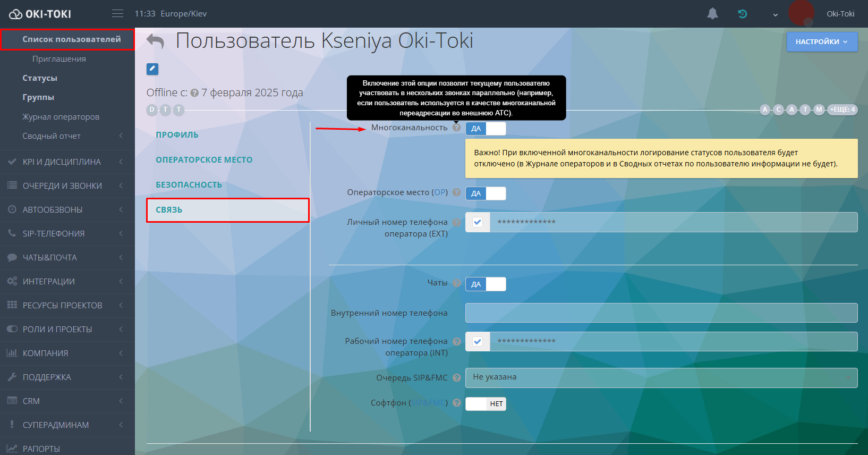Click the 11:33 Europe/Kiev time text
The image size is (868, 455).
[x=171, y=14]
